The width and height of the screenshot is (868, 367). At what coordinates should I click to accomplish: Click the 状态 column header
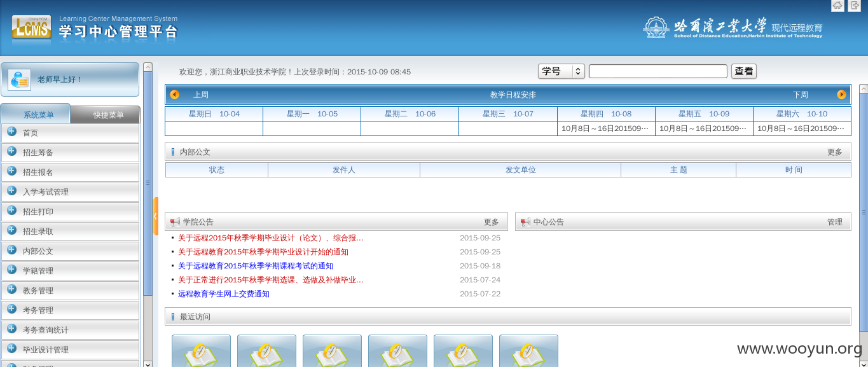[217, 170]
